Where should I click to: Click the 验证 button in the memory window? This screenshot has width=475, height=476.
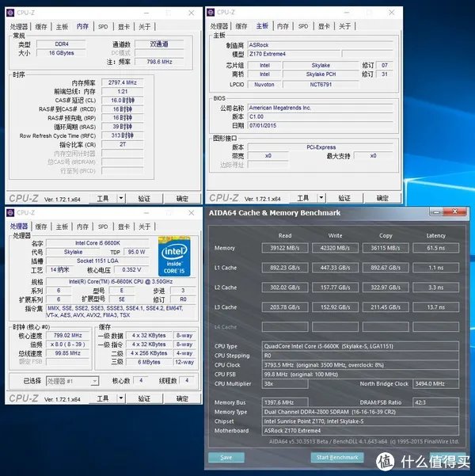pos(144,199)
